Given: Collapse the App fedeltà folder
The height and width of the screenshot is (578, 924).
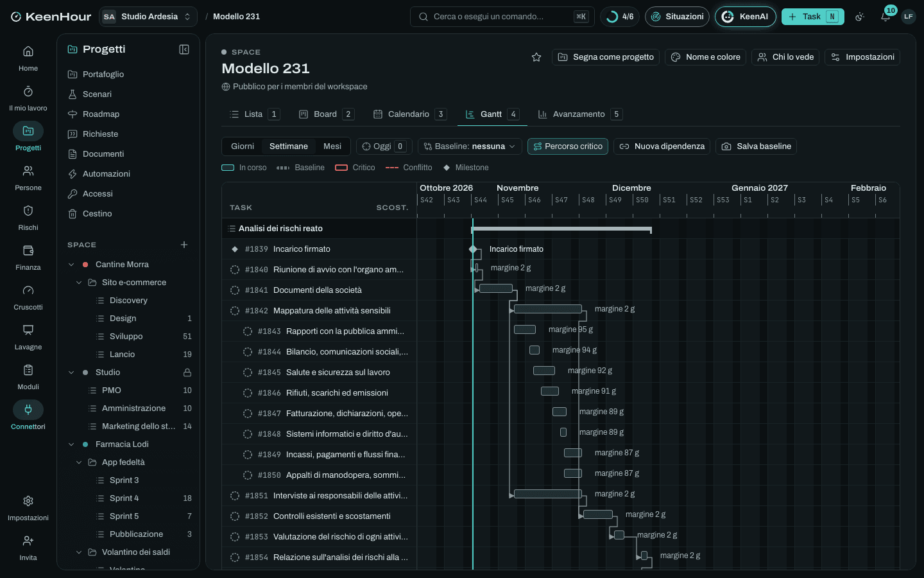Looking at the screenshot, I should tap(79, 462).
